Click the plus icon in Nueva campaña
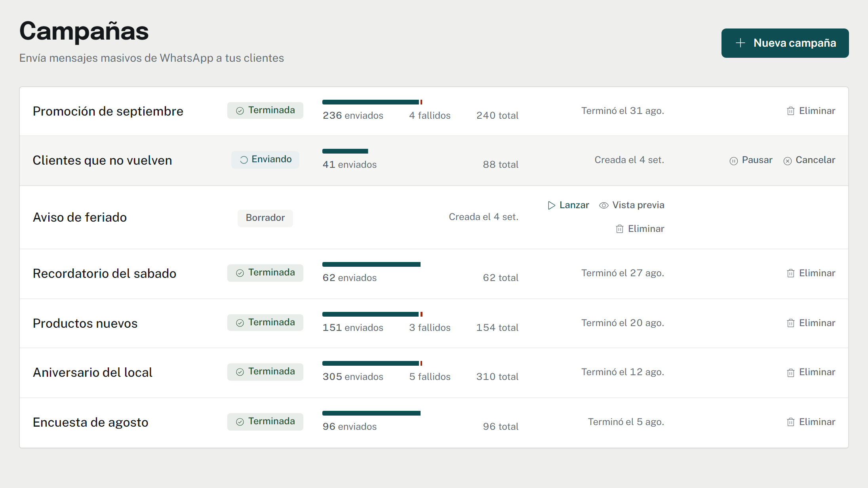This screenshot has height=488, width=868. tap(740, 43)
